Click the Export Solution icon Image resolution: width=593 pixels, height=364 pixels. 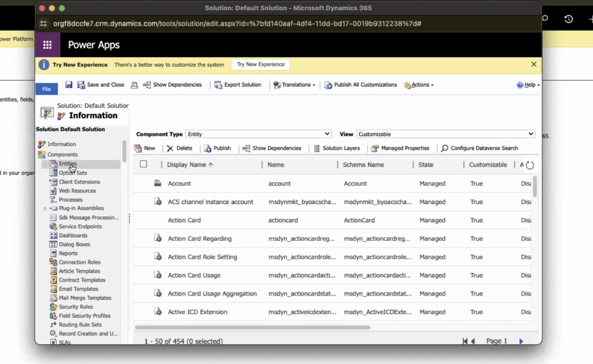coord(218,85)
